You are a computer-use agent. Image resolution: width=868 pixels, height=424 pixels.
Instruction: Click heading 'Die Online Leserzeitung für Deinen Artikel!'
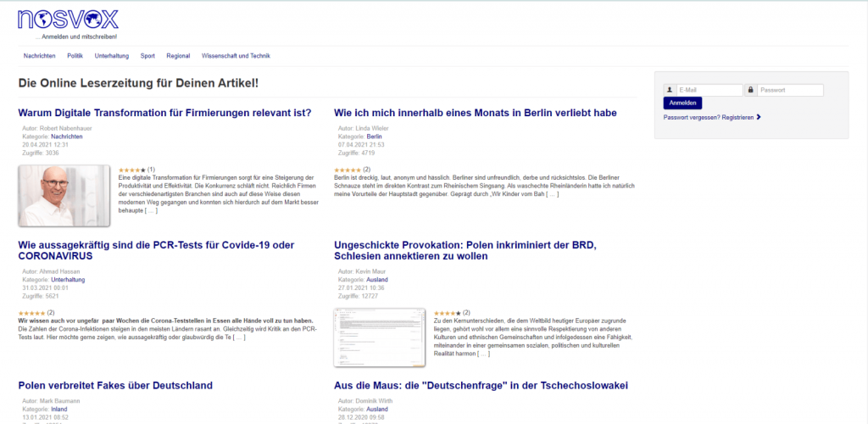coord(138,84)
